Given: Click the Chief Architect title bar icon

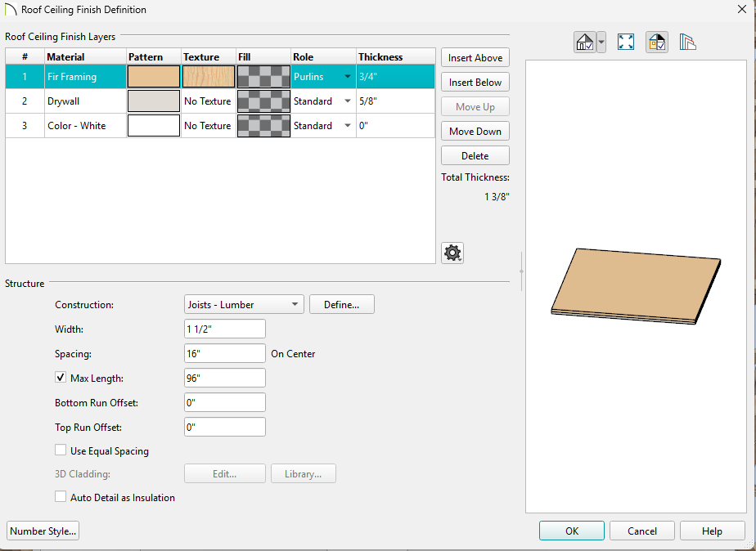Looking at the screenshot, I should coord(11,10).
